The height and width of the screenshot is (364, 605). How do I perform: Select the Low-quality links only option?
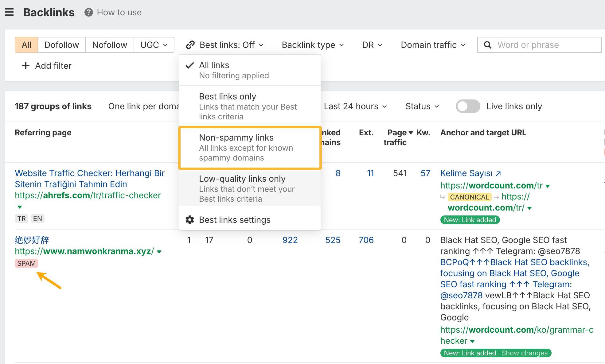click(250, 188)
